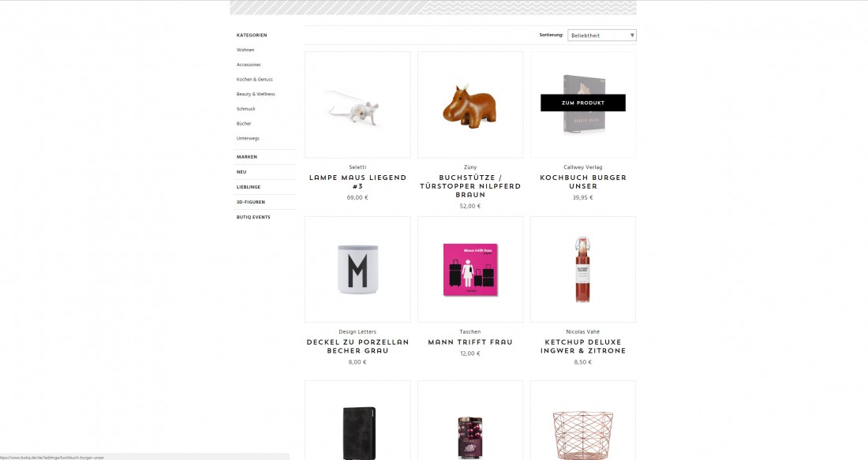The height and width of the screenshot is (460, 868).
Task: Open the 3D-FIGUREN section
Action: click(251, 202)
